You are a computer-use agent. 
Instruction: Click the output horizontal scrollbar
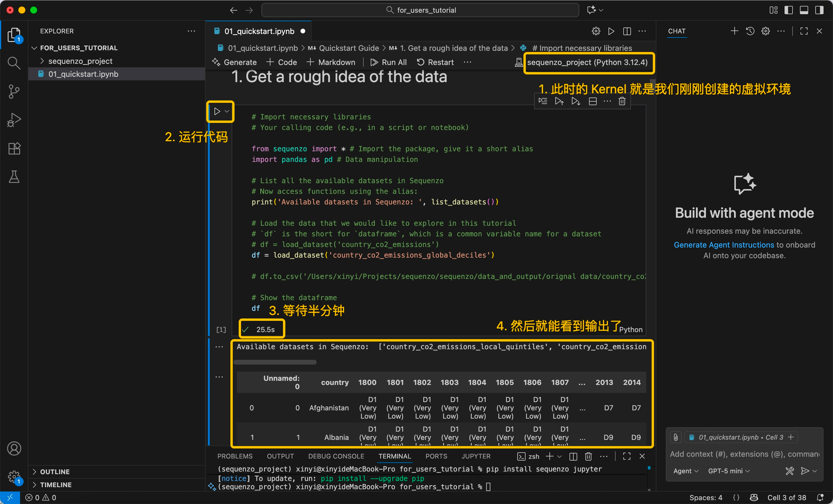pyautogui.click(x=275, y=362)
